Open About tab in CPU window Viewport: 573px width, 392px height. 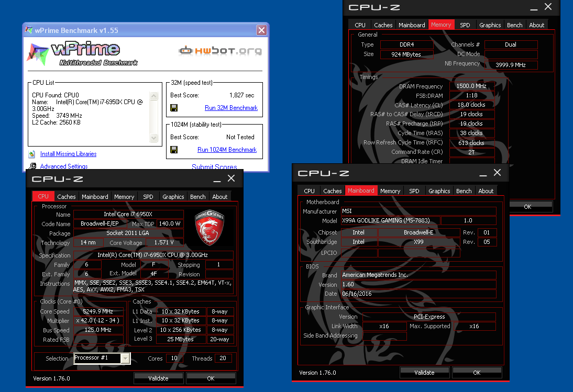pyautogui.click(x=219, y=196)
